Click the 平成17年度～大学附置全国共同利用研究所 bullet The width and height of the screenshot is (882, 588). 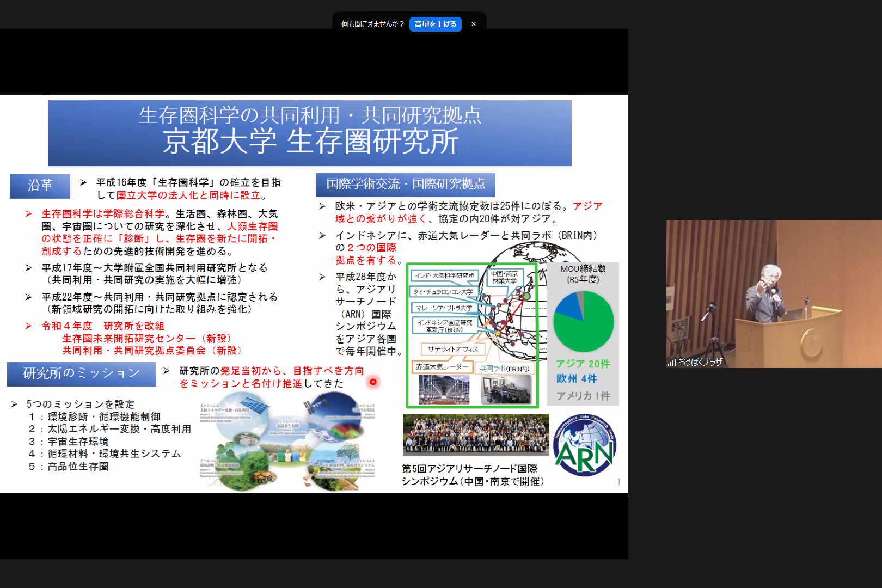click(154, 274)
